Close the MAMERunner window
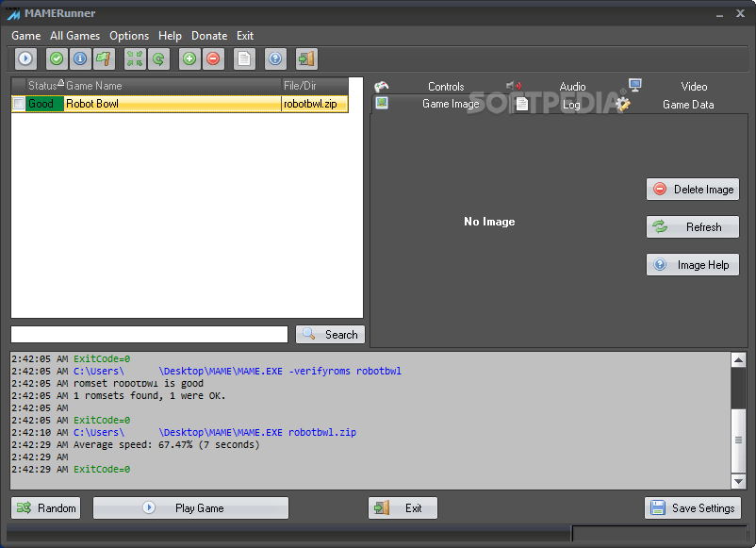Image resolution: width=756 pixels, height=548 pixels. (x=740, y=13)
